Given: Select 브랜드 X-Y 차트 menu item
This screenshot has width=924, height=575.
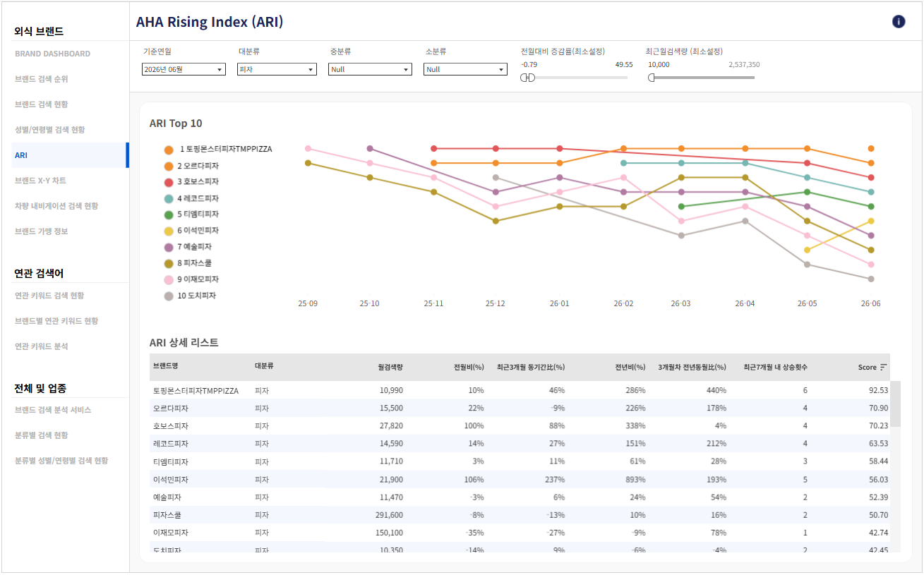Looking at the screenshot, I should [x=40, y=181].
